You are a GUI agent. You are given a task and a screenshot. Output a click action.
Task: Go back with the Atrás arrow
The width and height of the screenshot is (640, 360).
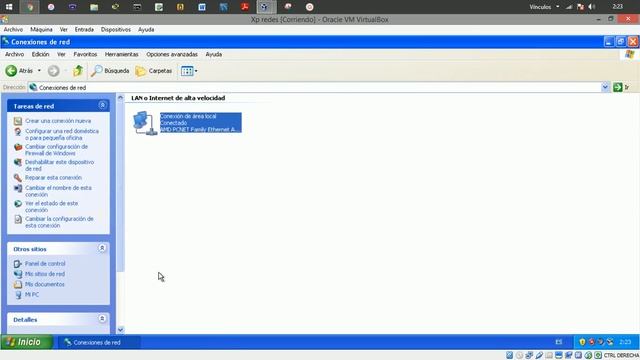(x=19, y=71)
